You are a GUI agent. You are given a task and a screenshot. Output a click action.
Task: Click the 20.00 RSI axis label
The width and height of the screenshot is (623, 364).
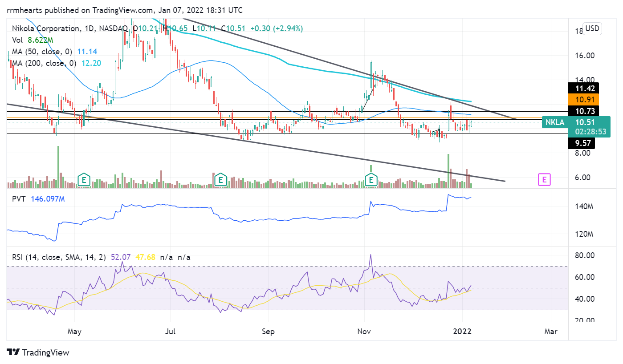pyautogui.click(x=584, y=320)
